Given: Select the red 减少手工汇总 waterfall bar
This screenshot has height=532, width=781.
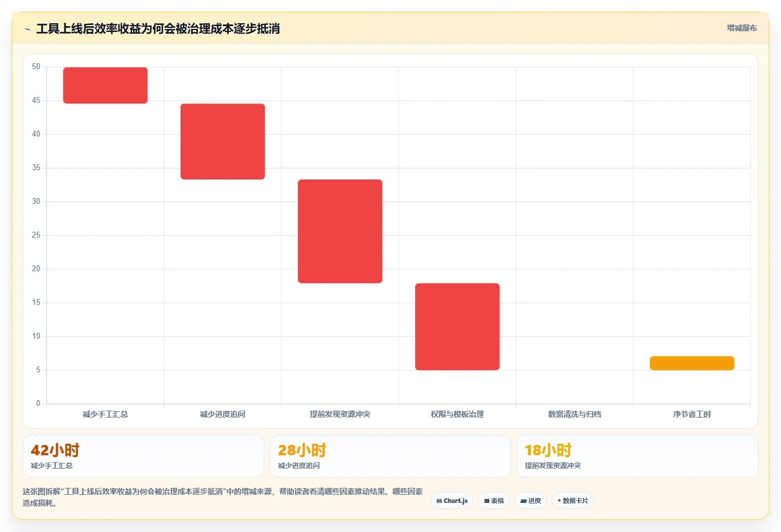Looking at the screenshot, I should pyautogui.click(x=105, y=85).
